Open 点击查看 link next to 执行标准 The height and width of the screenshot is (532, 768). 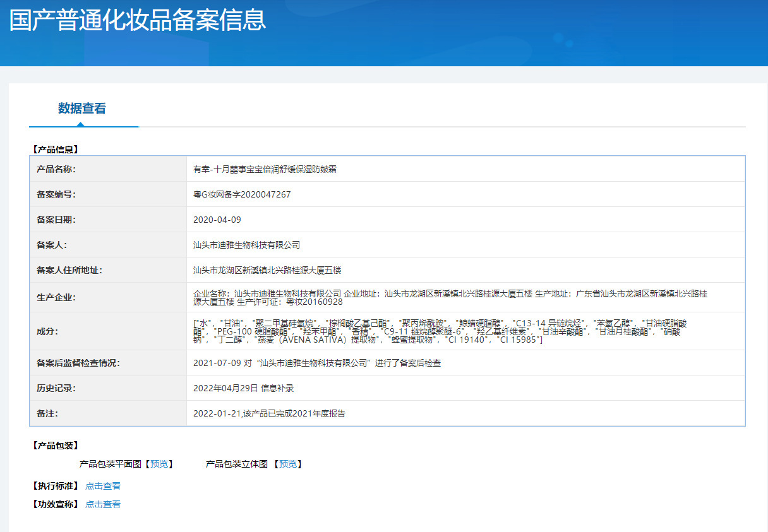pos(103,486)
